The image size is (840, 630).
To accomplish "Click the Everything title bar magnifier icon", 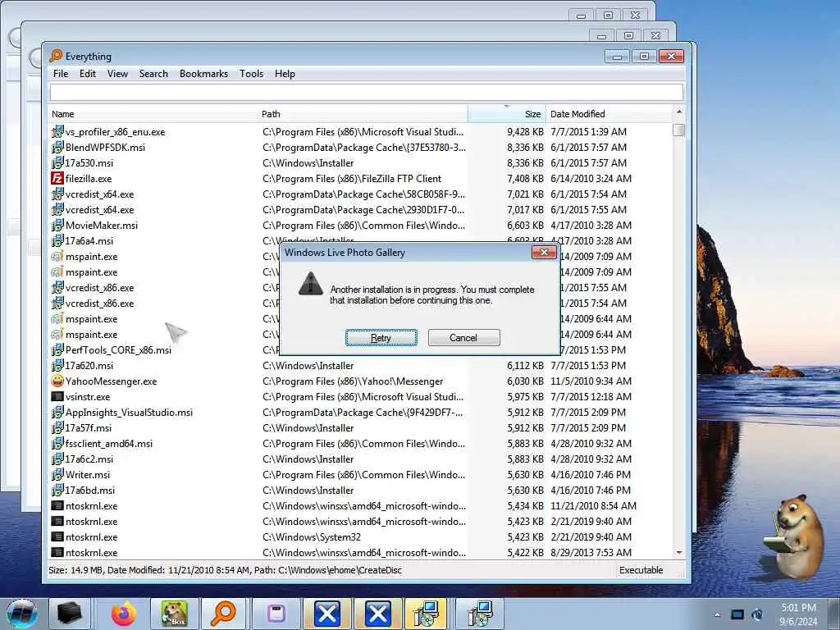I will point(56,56).
